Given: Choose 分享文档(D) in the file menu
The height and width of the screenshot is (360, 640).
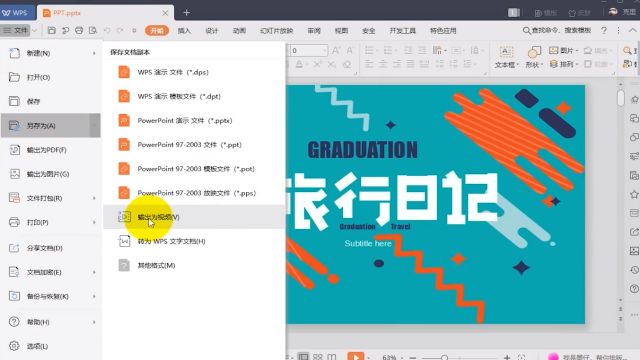Looking at the screenshot, I should click(x=51, y=248).
